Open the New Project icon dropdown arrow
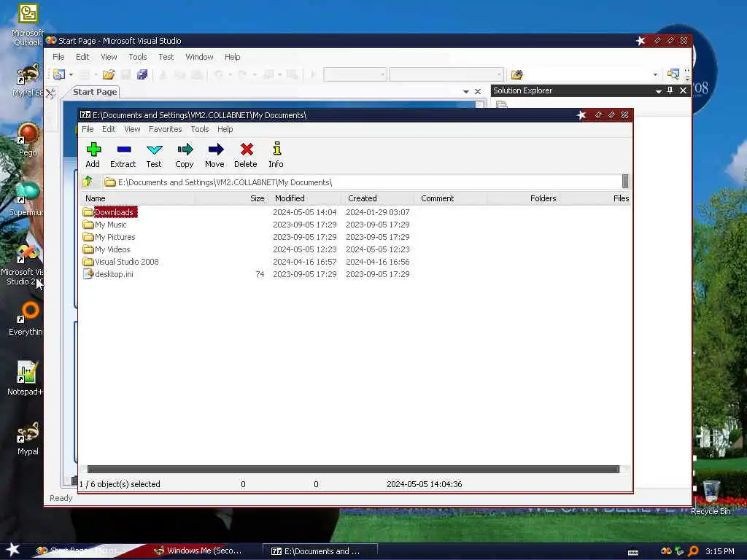The image size is (747, 560). [x=71, y=75]
